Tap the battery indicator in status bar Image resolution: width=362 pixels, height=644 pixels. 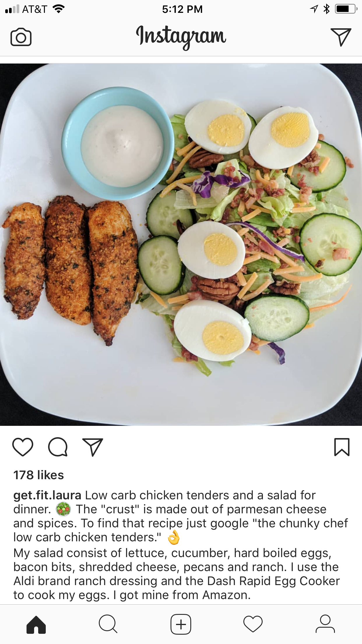[x=346, y=9]
